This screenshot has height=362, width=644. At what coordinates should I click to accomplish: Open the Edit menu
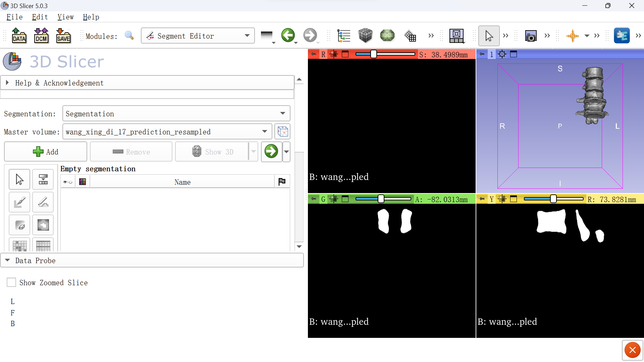(40, 17)
